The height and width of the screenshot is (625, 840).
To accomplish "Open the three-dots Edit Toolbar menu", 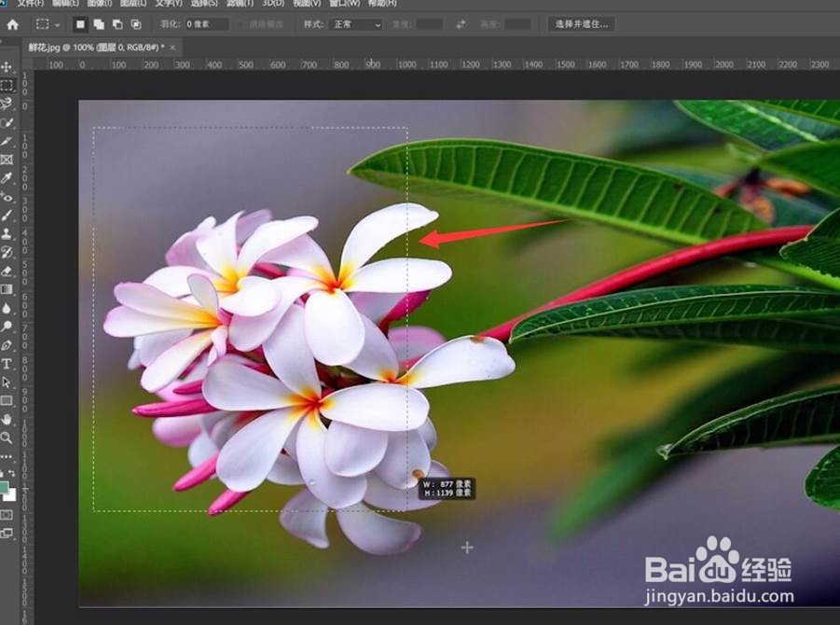I will [7, 457].
